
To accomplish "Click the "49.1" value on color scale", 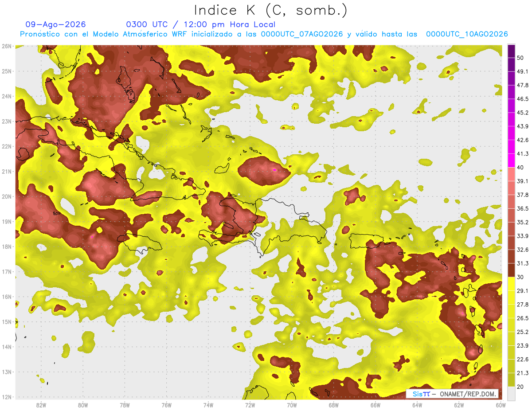I will click(x=523, y=71).
